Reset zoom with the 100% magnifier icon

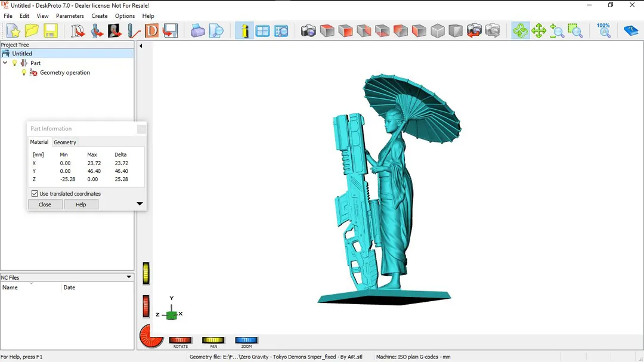pyautogui.click(x=603, y=31)
